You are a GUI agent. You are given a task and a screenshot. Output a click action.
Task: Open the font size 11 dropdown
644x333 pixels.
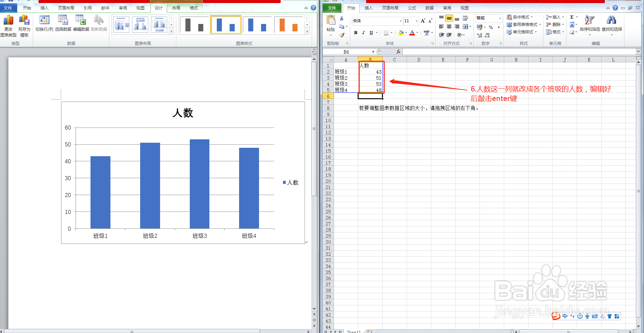tap(416, 21)
